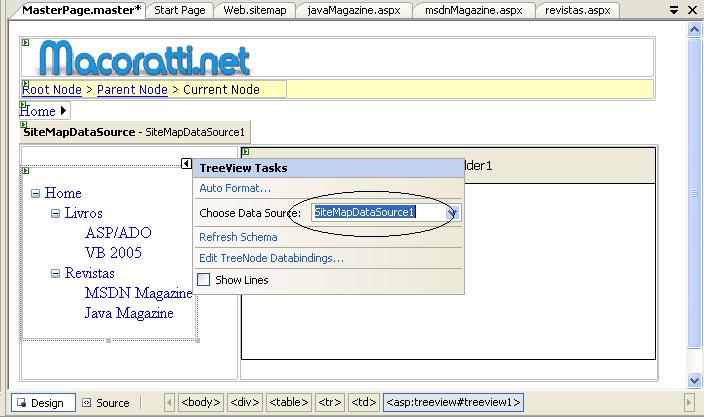Click Auto Format... in TreeView Tasks
704x418 pixels.
[x=235, y=188]
